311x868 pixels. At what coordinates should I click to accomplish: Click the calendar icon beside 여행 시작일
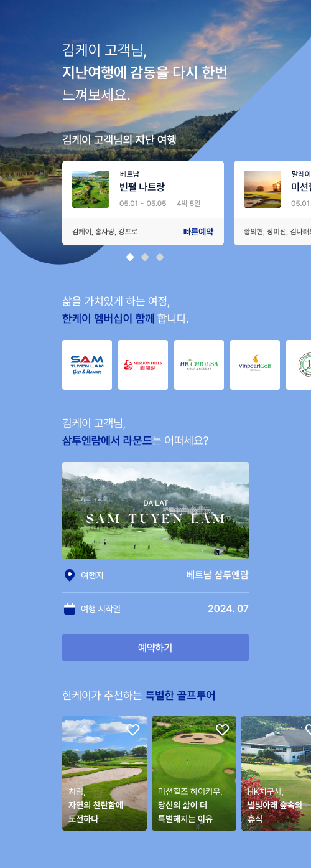pos(70,609)
